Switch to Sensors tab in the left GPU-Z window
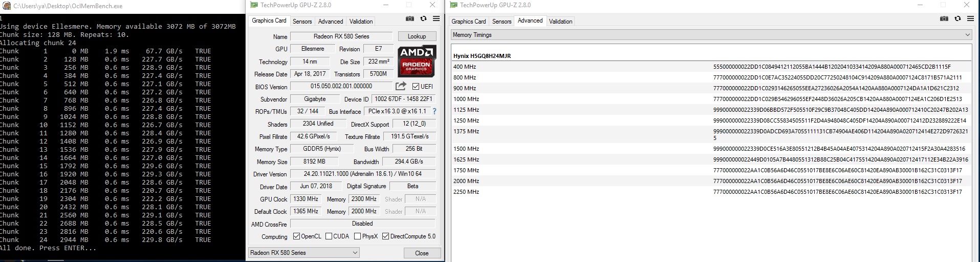980x262 pixels. 302,22
